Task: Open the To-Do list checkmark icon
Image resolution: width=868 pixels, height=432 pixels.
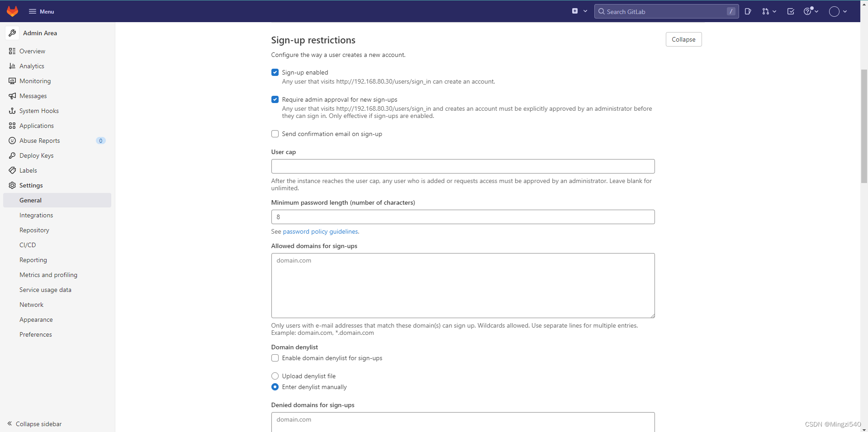Action: (x=791, y=11)
